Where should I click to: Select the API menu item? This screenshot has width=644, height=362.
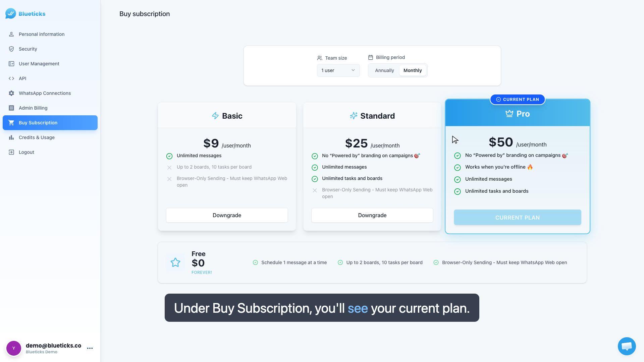pyautogui.click(x=50, y=78)
